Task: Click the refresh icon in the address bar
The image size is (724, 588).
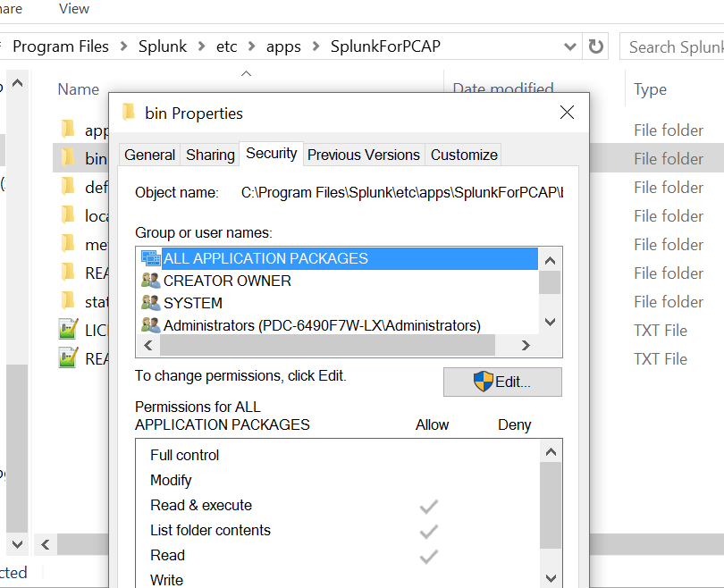Action: coord(595,46)
